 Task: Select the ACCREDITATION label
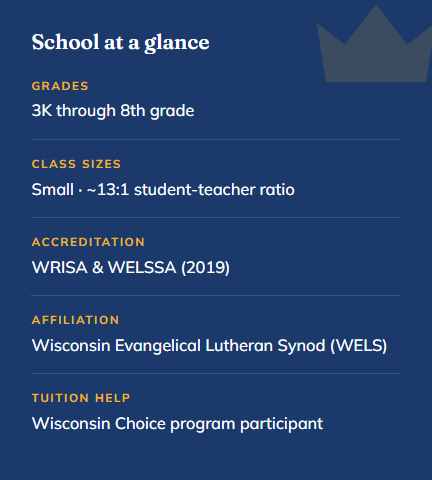click(x=88, y=242)
